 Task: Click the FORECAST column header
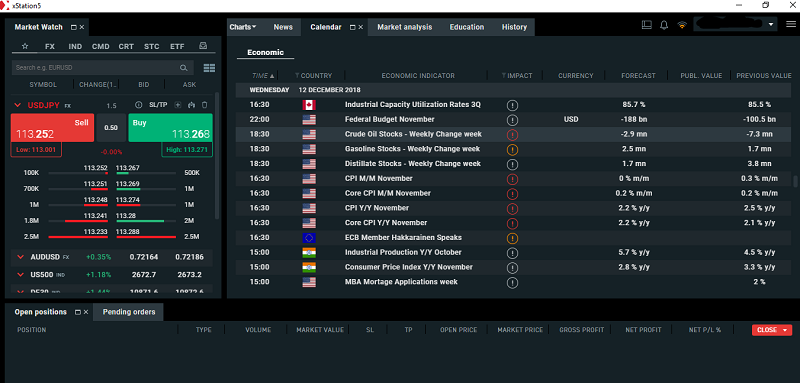pyautogui.click(x=638, y=75)
